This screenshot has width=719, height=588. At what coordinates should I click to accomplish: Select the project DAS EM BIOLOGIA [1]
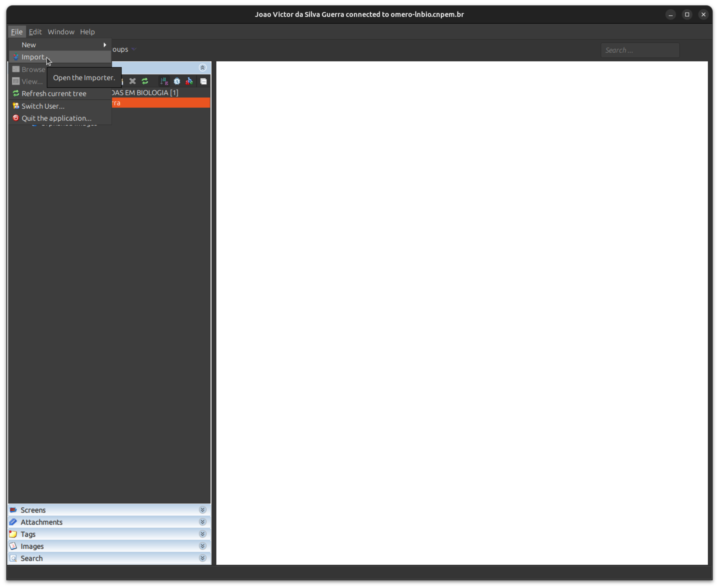(x=146, y=92)
